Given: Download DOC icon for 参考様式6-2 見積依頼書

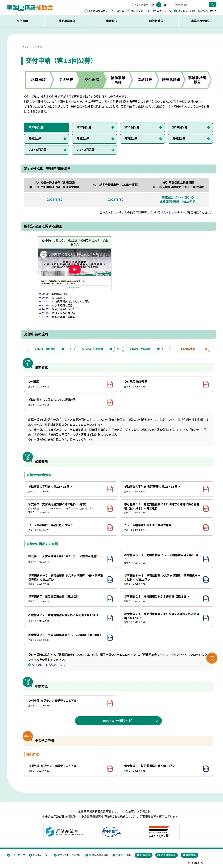Looking at the screenshot, I should [x=110, y=580].
